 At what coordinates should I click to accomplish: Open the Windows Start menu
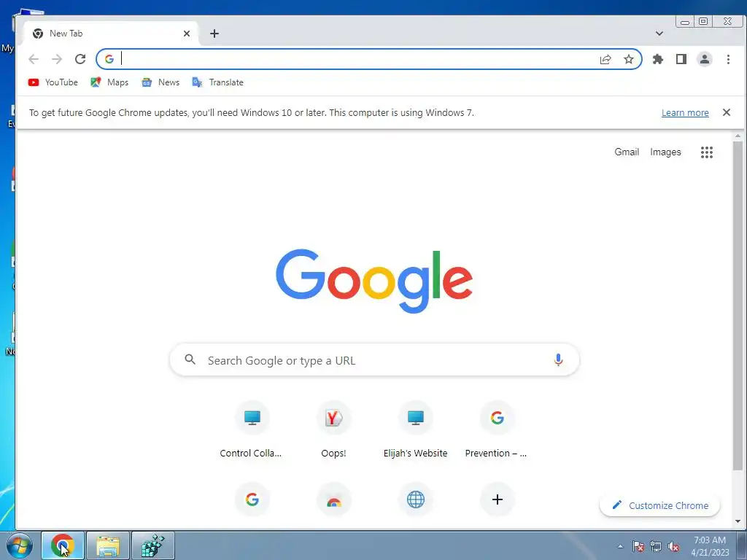coord(20,545)
